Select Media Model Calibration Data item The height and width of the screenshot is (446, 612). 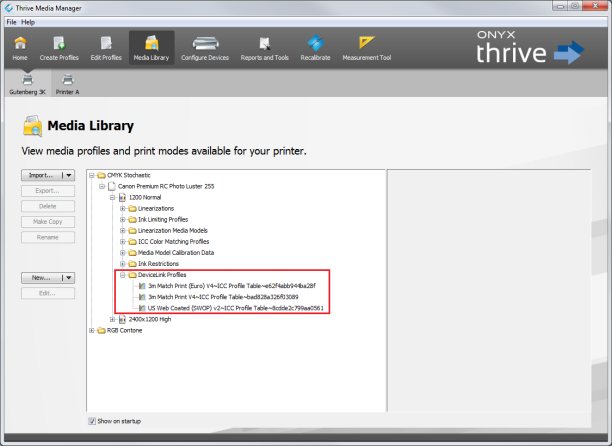point(171,252)
